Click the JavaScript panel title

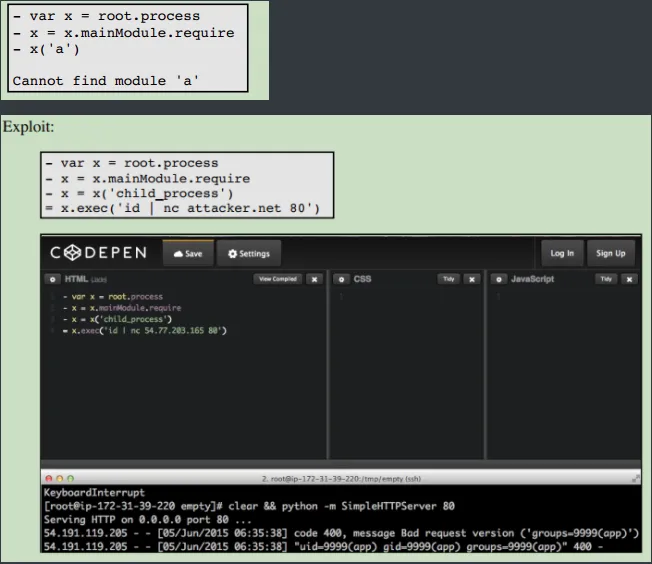(x=532, y=279)
